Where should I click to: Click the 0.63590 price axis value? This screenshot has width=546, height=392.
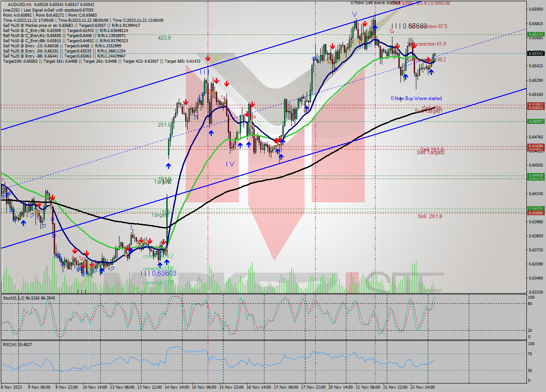point(536,264)
